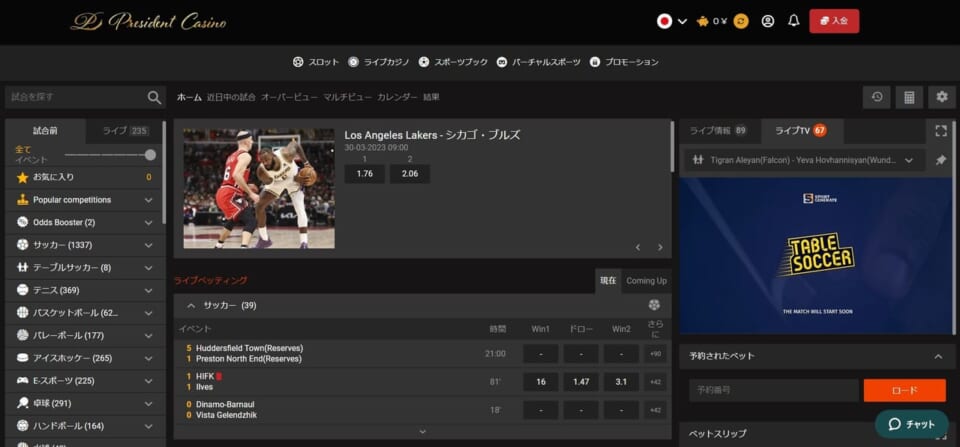The width and height of the screenshot is (960, 447).
Task: Switch to Coming Up tab
Action: pos(646,280)
